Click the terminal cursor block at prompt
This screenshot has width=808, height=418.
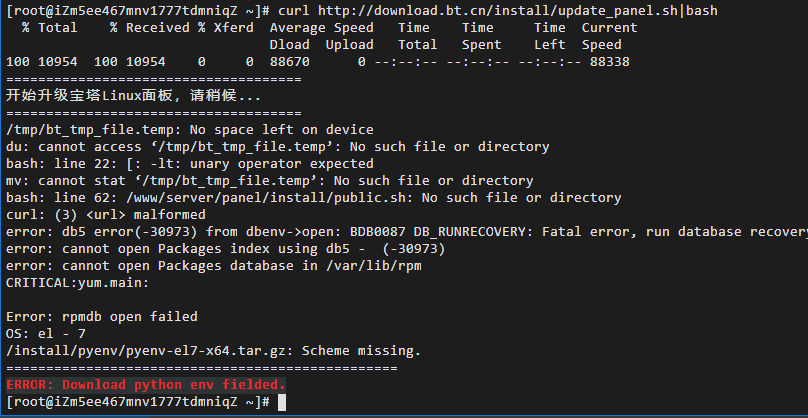(281, 403)
